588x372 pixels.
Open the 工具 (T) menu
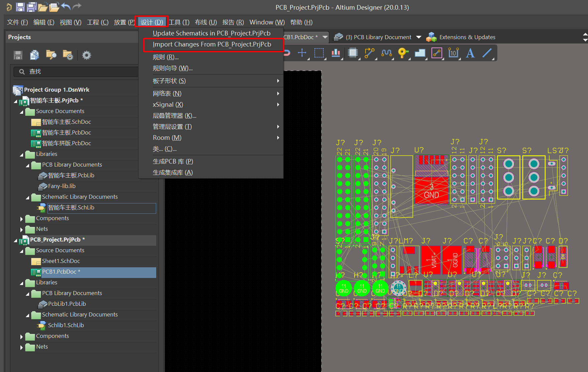pos(179,22)
